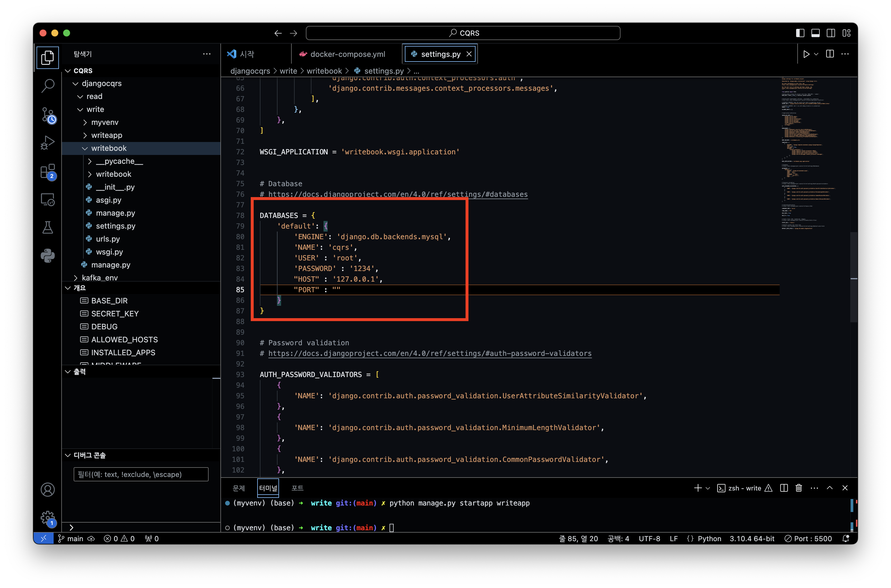Open the new terminal dropdown arrow
Image resolution: width=891 pixels, height=588 pixels.
coord(708,488)
